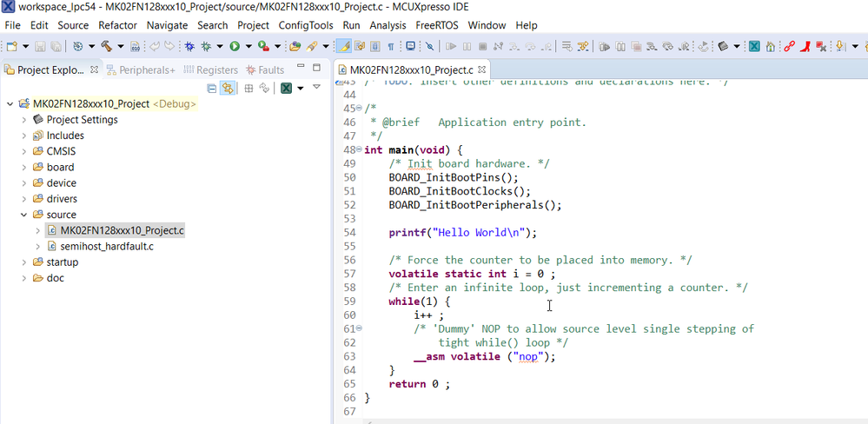
Task: Click the MCUXpresso teal X icon
Action: pos(754,47)
